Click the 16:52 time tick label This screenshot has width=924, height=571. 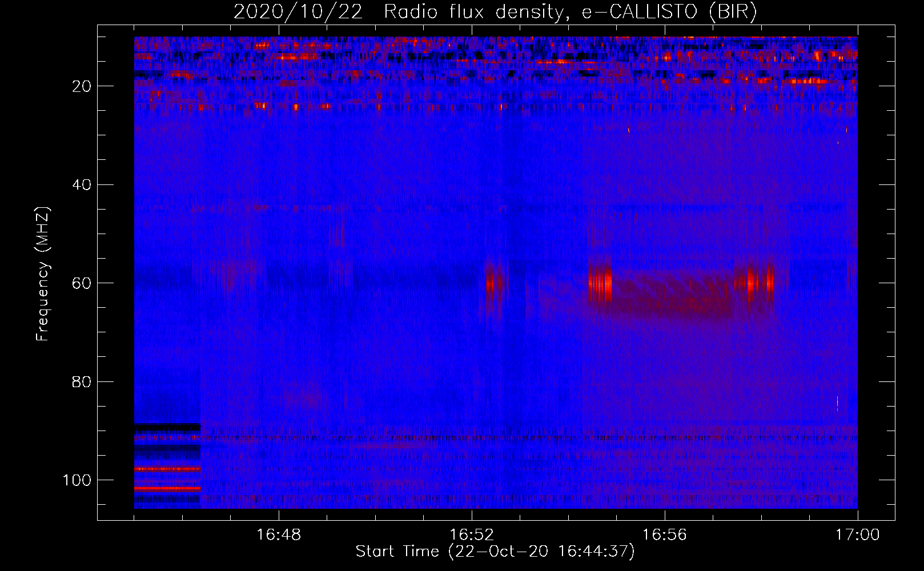pyautogui.click(x=471, y=535)
